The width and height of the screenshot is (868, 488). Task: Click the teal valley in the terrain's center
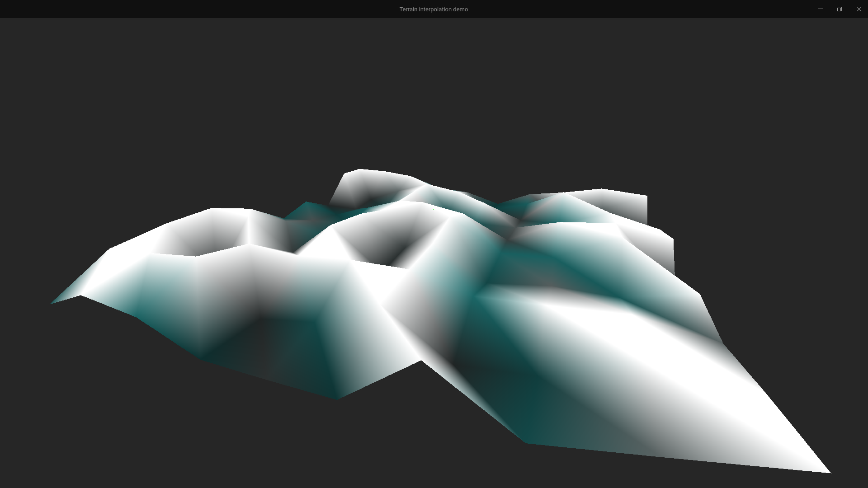(x=511, y=262)
